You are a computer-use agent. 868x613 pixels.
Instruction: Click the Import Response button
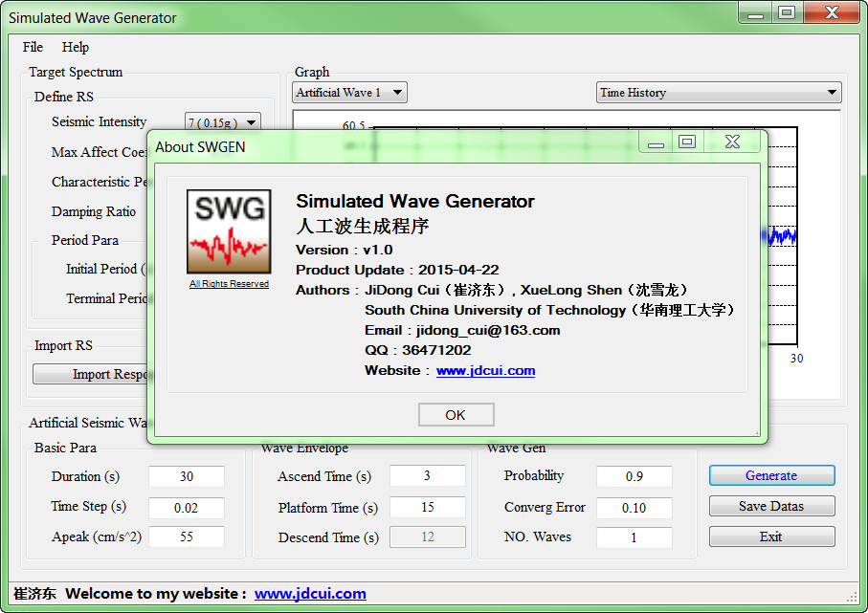coord(91,374)
